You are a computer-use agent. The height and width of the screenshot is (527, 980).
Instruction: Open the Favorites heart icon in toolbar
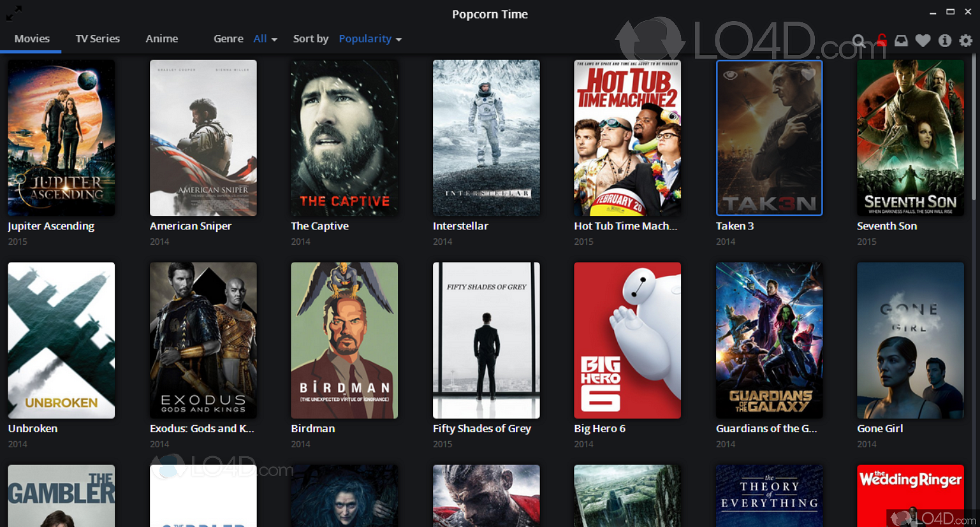point(923,41)
